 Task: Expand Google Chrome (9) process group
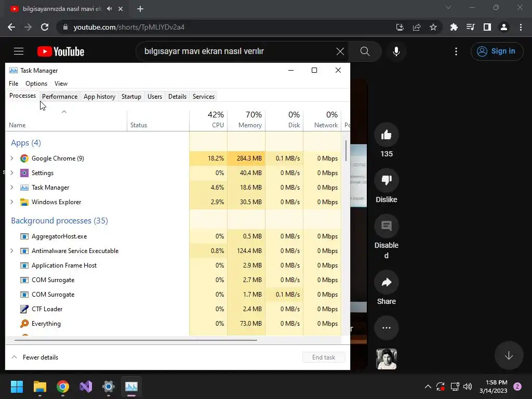pos(12,158)
